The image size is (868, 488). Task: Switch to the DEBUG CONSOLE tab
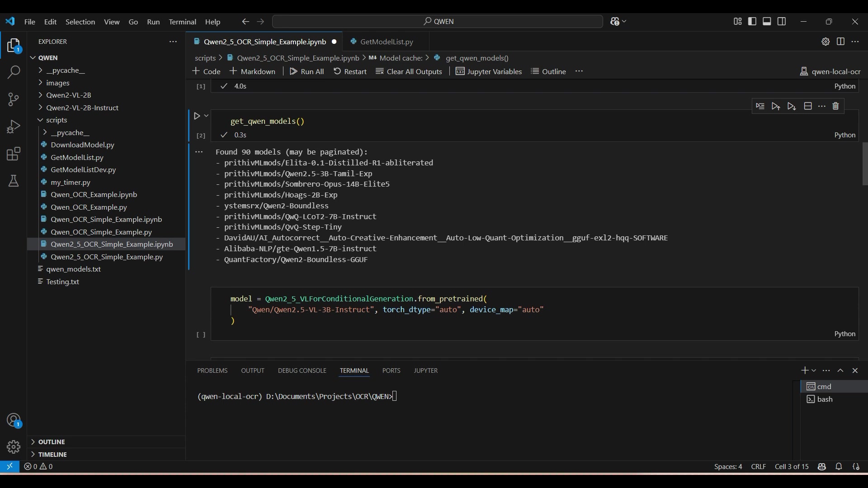pyautogui.click(x=302, y=371)
